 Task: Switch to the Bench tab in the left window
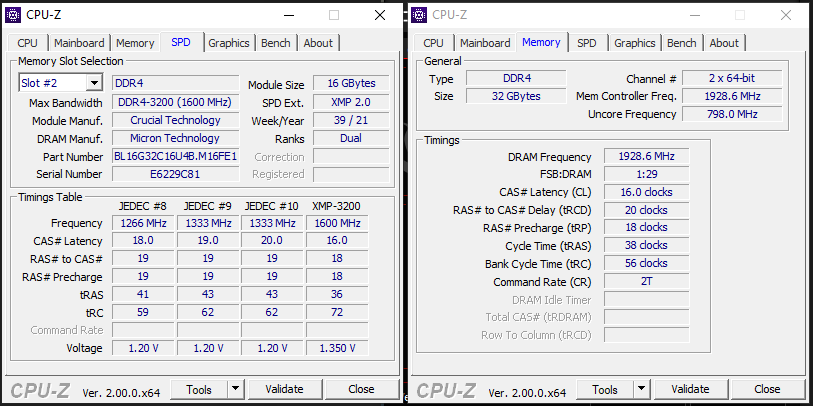point(276,43)
